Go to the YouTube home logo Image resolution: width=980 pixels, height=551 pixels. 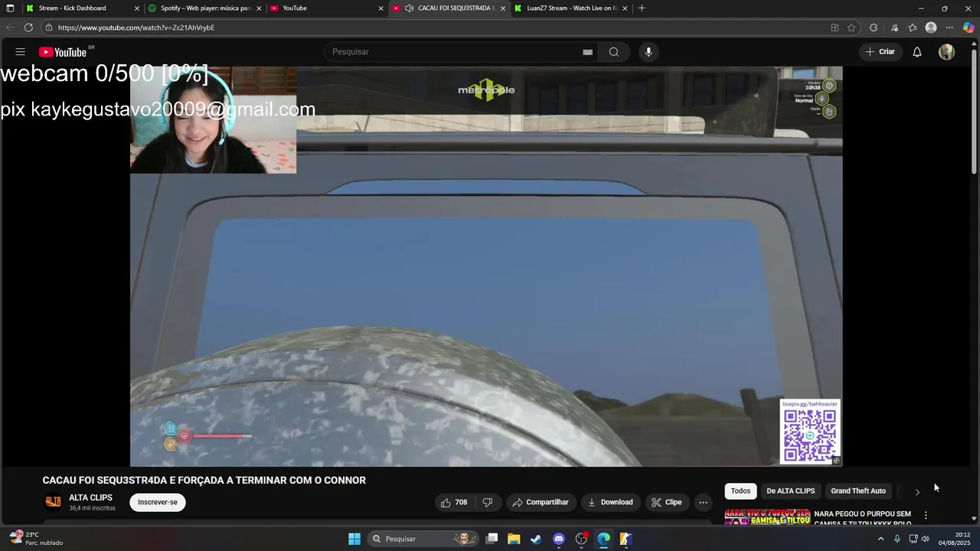click(63, 52)
